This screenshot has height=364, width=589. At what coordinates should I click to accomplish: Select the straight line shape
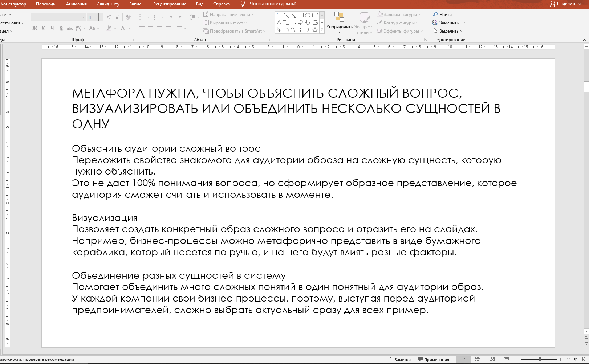click(x=286, y=15)
